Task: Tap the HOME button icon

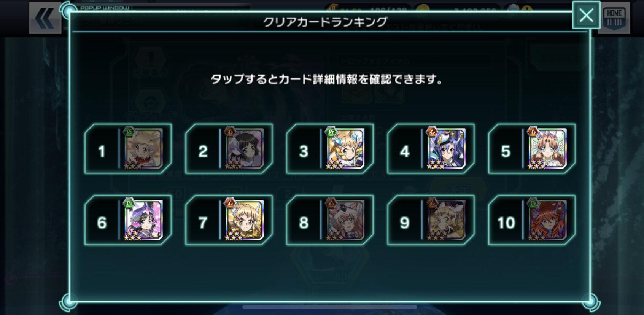Action: pos(614,17)
